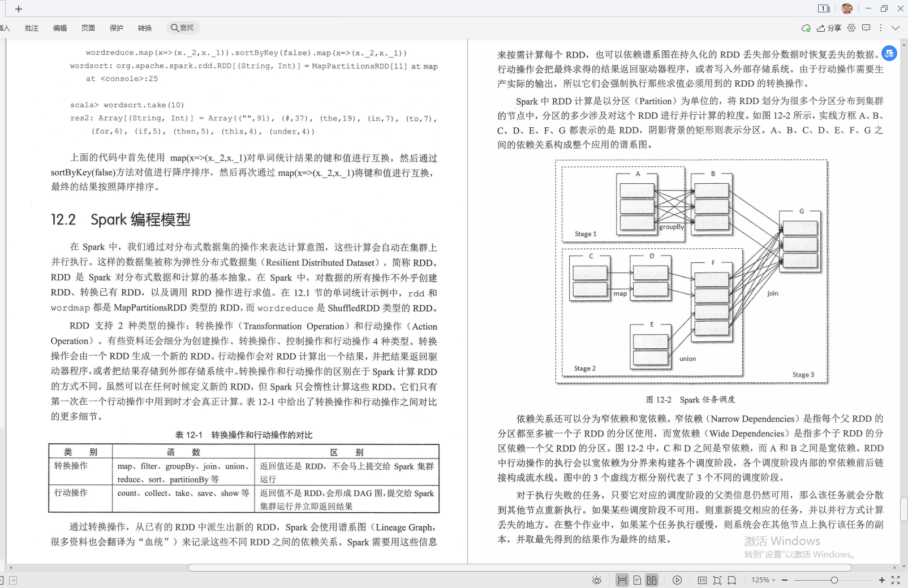
Task: Open the feedback comment bubble icon
Action: (x=866, y=28)
